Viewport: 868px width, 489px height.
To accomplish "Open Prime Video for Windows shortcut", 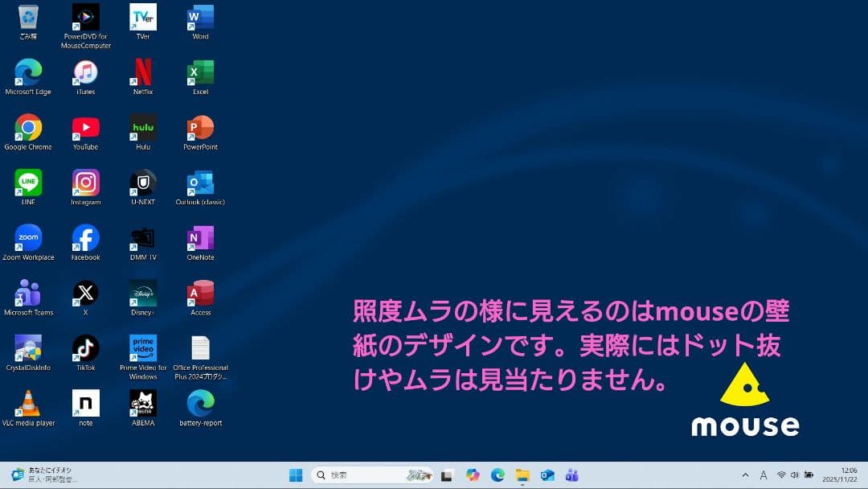I will tap(143, 358).
